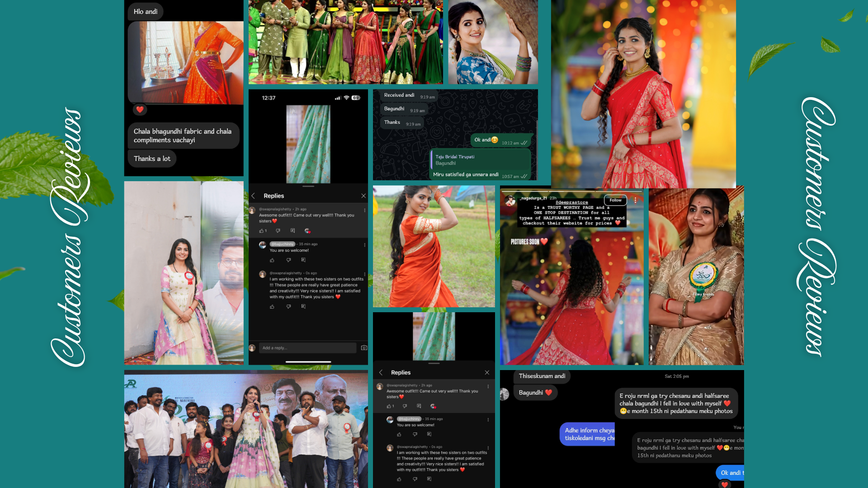This screenshot has height=488, width=868.
Task: Click the red heart reaction under the orange saree photo
Action: click(x=140, y=109)
